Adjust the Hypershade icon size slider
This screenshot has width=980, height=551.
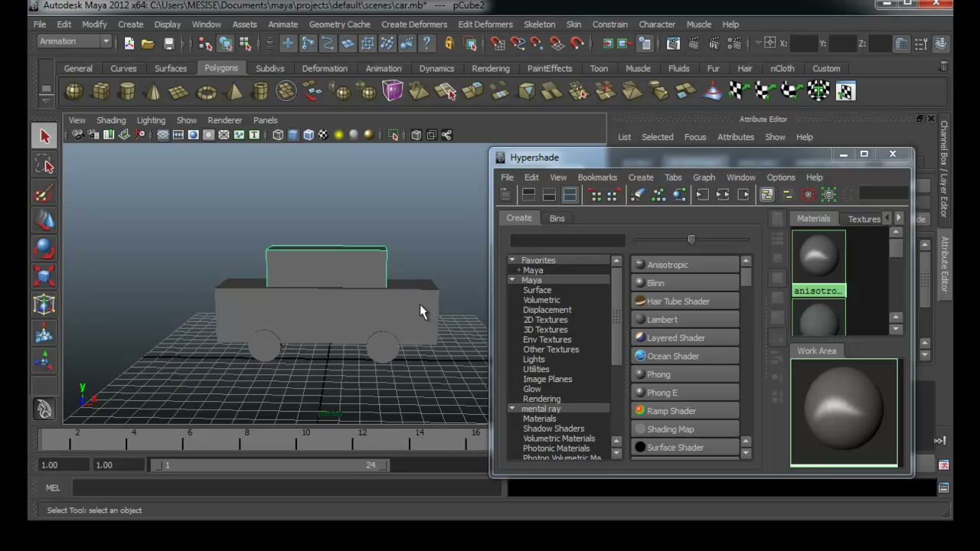691,240
